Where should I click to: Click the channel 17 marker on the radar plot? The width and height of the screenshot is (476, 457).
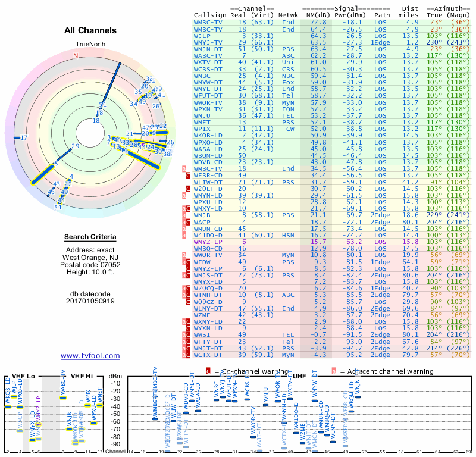pos(24,138)
